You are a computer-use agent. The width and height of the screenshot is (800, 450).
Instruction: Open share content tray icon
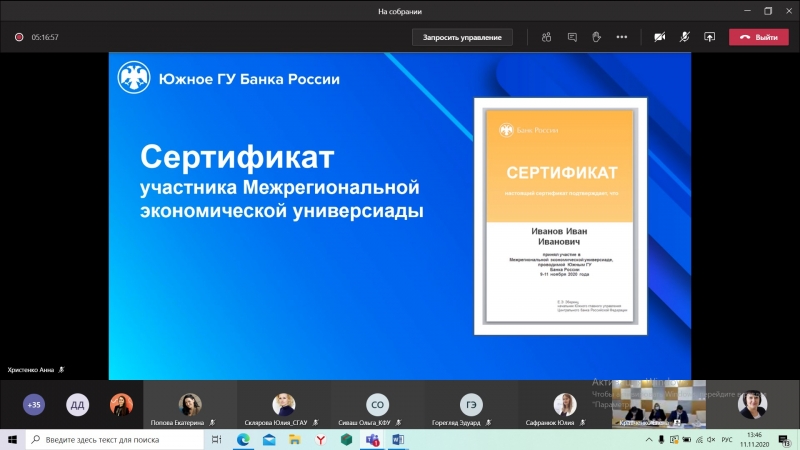pos(709,37)
